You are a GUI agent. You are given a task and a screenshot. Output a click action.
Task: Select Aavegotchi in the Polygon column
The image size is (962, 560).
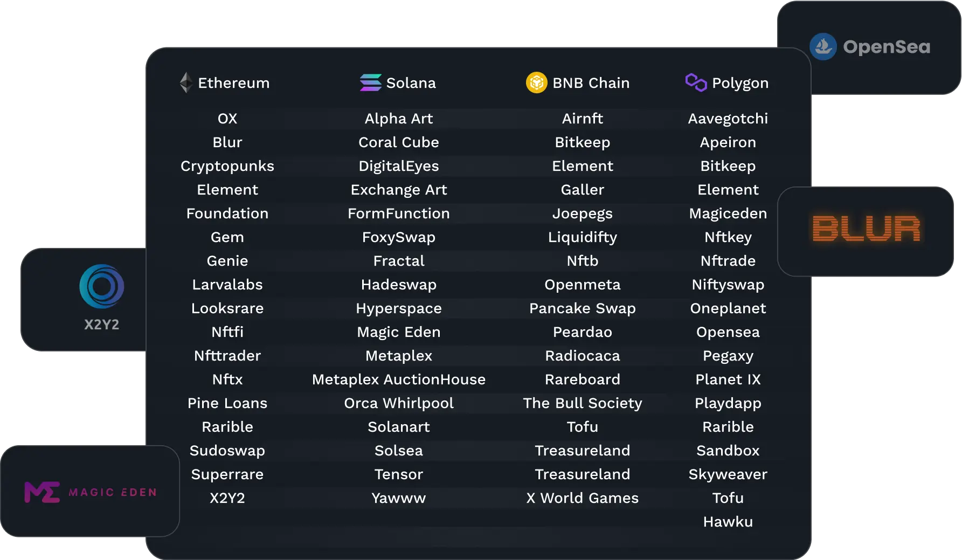pyautogui.click(x=728, y=119)
